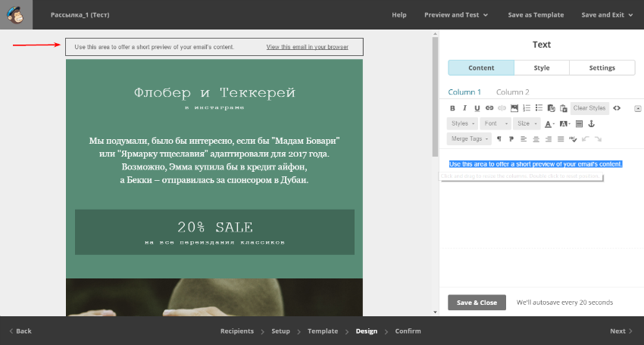The height and width of the screenshot is (345, 644).
Task: Go to the Template step
Action: 323,331
